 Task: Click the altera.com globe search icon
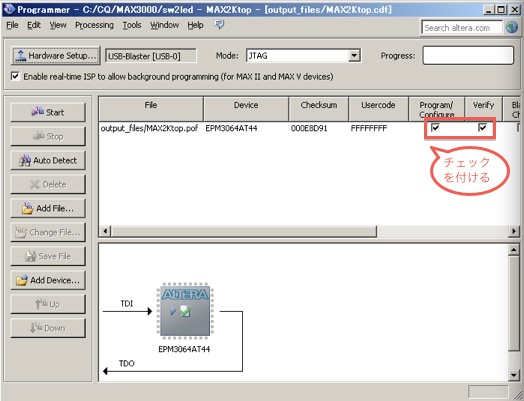click(512, 27)
